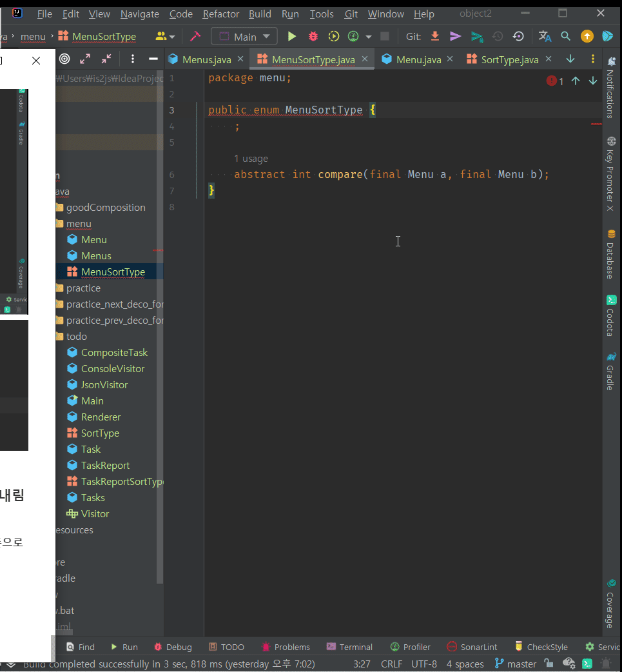Open the Refactor menu
The height and width of the screenshot is (672, 622).
(220, 14)
